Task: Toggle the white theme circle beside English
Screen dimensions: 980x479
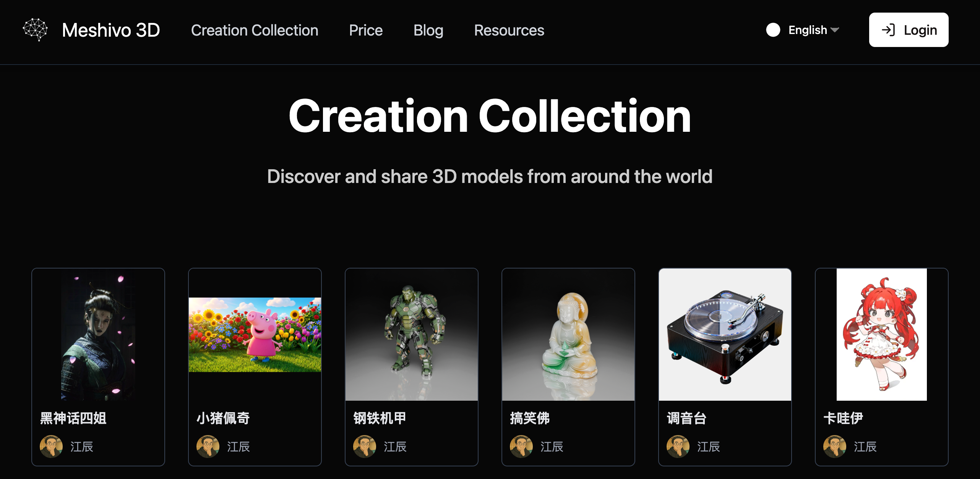Action: tap(773, 30)
